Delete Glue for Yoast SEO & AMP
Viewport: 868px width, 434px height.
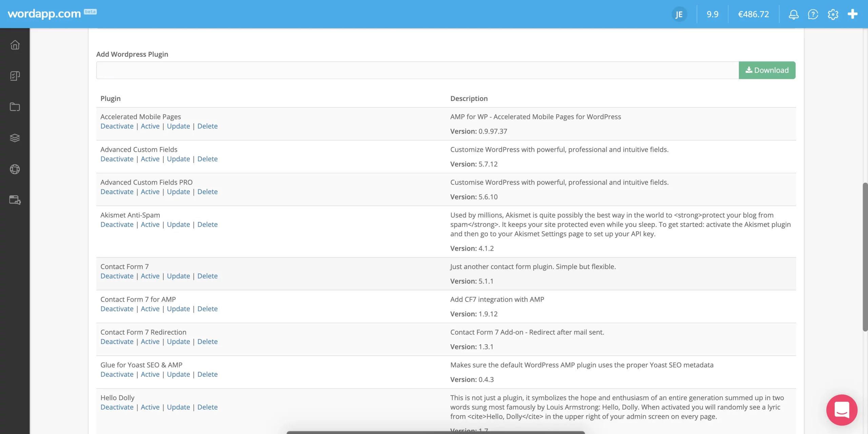(208, 374)
